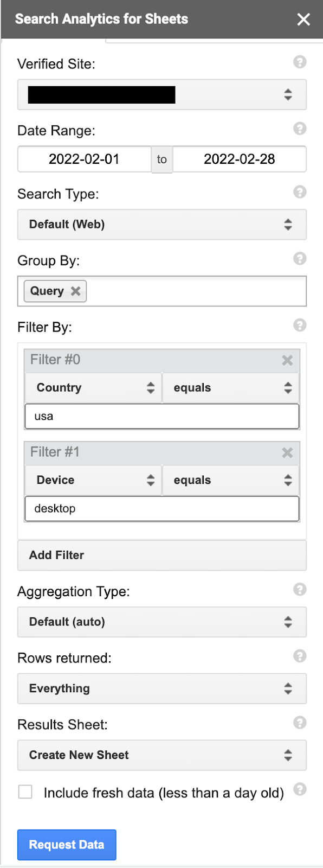Select the Filter #0 header

[135, 360]
